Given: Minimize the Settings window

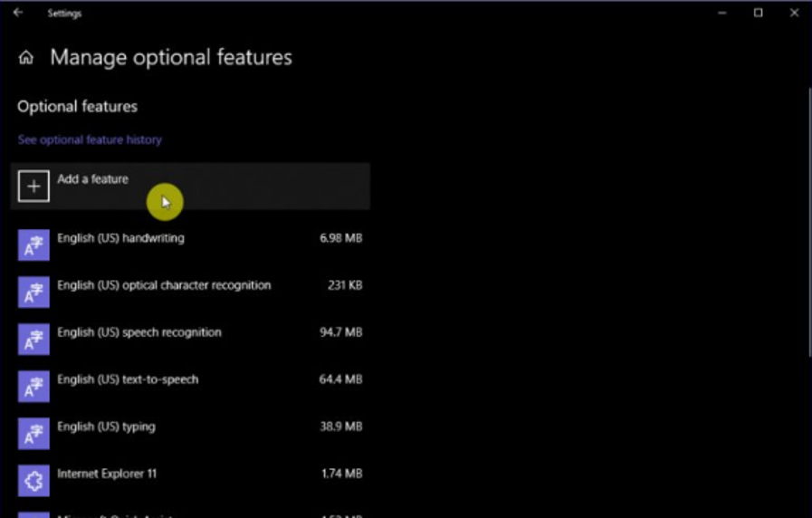Looking at the screenshot, I should pyautogui.click(x=722, y=13).
